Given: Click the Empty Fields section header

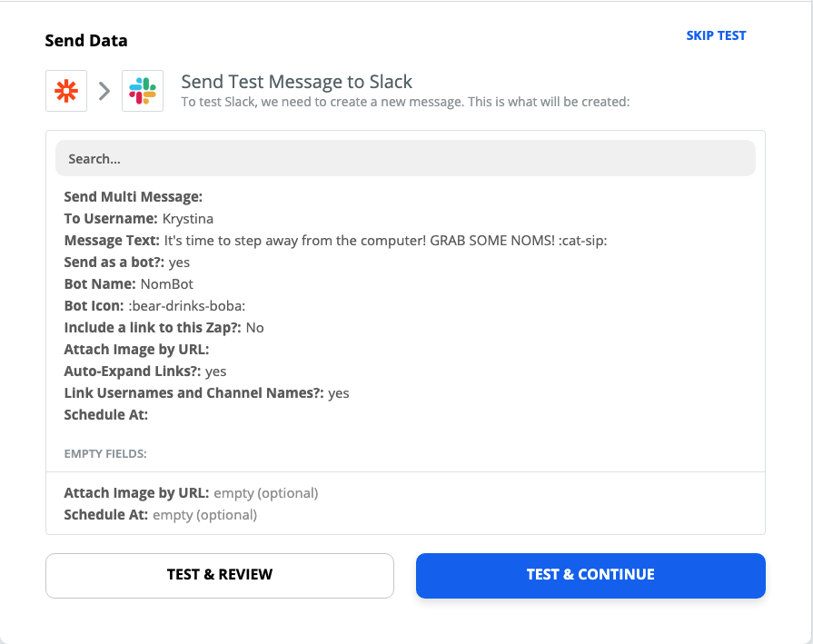Looking at the screenshot, I should 105,453.
